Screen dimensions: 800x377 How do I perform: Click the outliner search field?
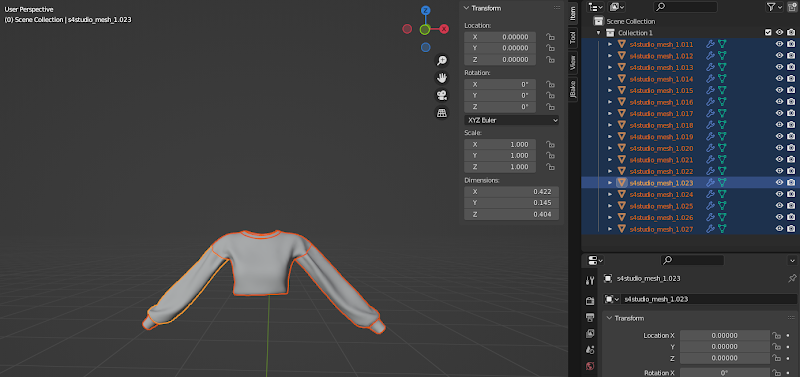tap(685, 7)
